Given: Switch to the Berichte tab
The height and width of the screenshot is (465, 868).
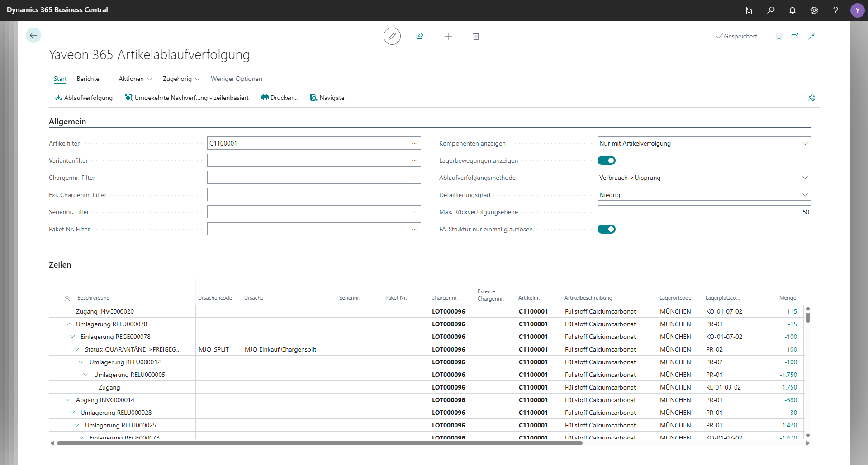Looking at the screenshot, I should (x=88, y=79).
